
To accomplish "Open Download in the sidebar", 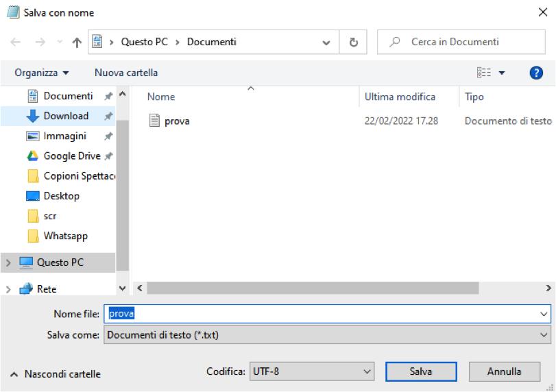I will (66, 116).
